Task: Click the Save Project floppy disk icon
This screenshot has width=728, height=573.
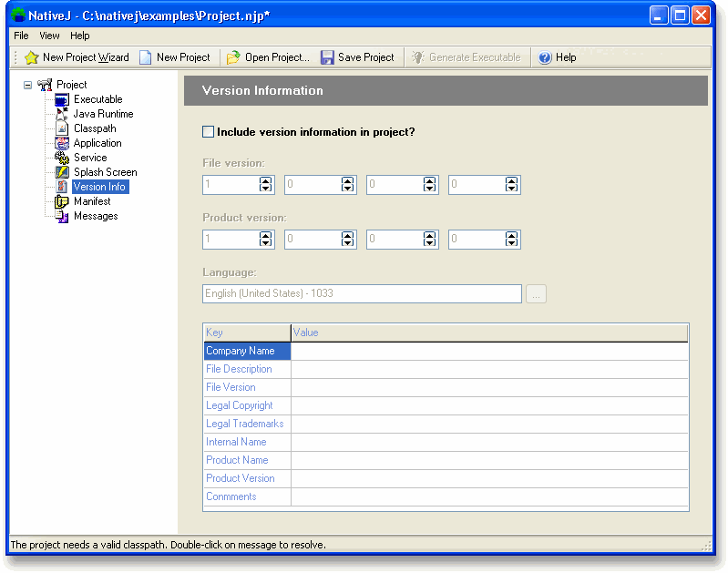Action: click(x=327, y=57)
